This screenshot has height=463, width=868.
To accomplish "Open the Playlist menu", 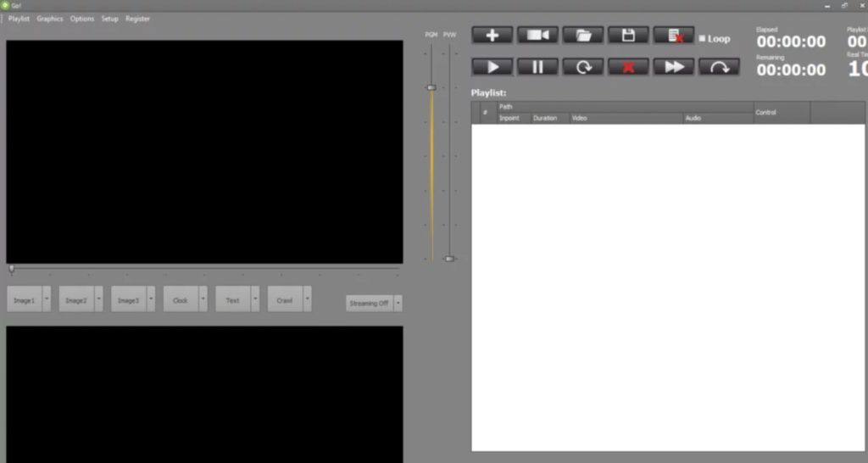I will point(19,19).
